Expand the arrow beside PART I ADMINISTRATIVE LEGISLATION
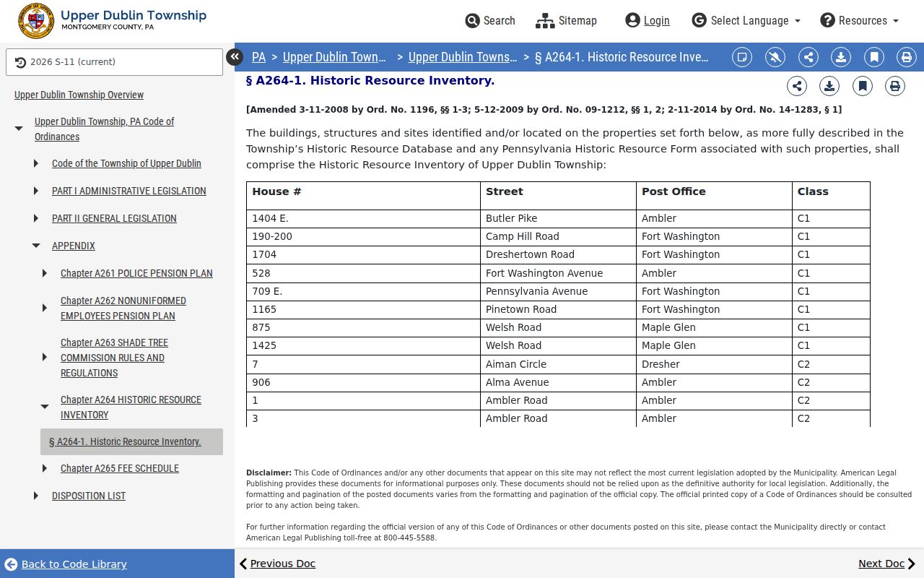The width and height of the screenshot is (924, 578). (36, 191)
